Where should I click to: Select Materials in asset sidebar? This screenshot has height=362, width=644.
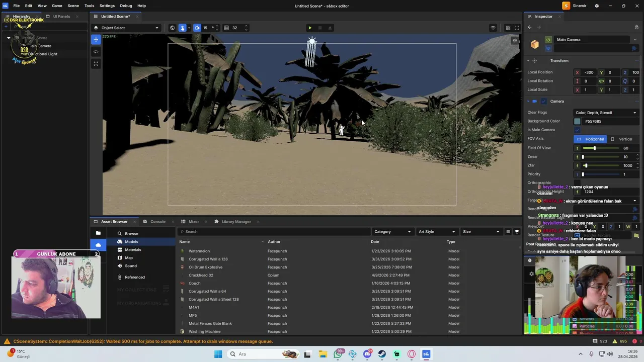tap(133, 250)
